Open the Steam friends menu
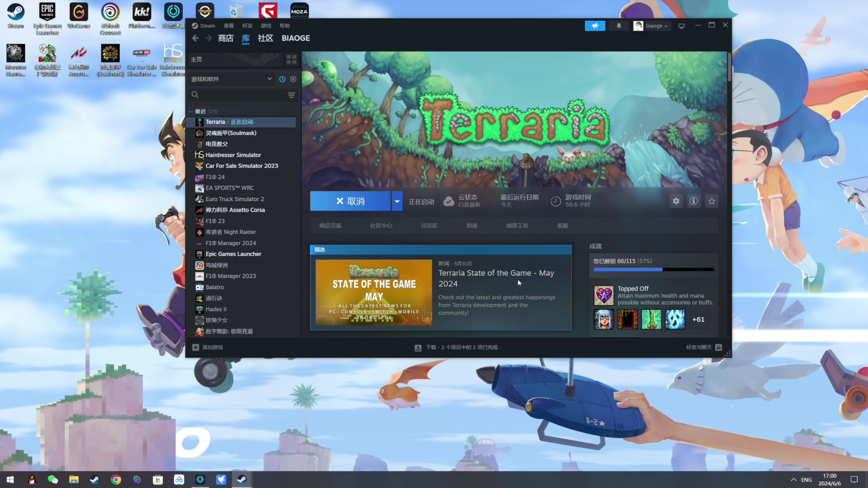Viewport: 868px width, 488px height. click(x=247, y=26)
